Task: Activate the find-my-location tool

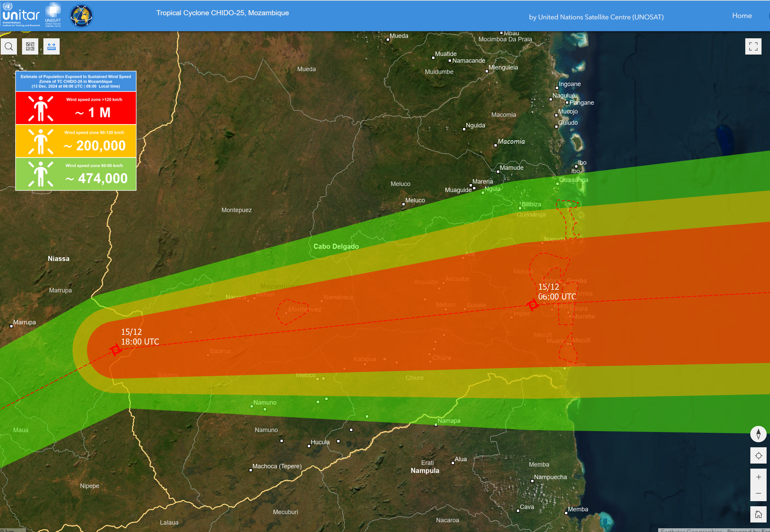Action: coord(758,455)
